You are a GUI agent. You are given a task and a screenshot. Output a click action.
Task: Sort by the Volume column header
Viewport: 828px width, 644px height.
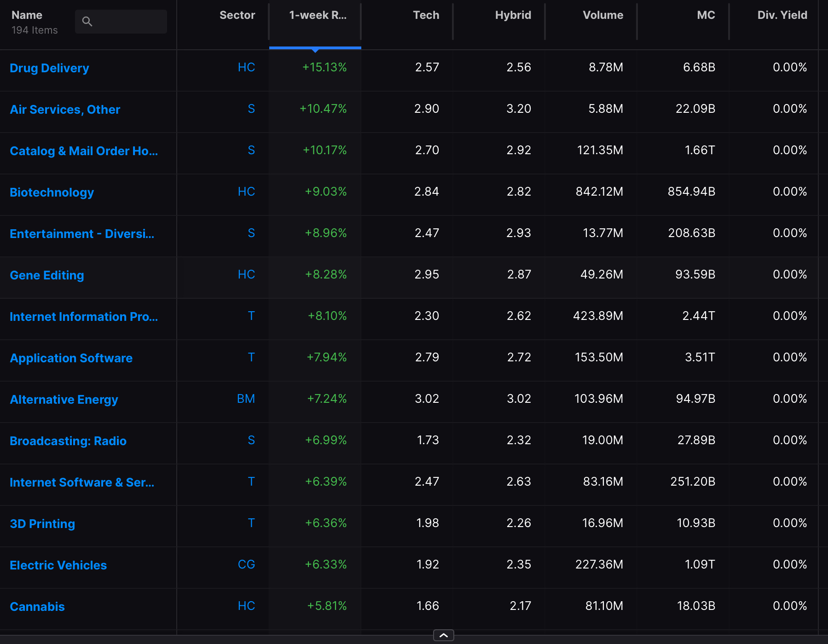[603, 15]
